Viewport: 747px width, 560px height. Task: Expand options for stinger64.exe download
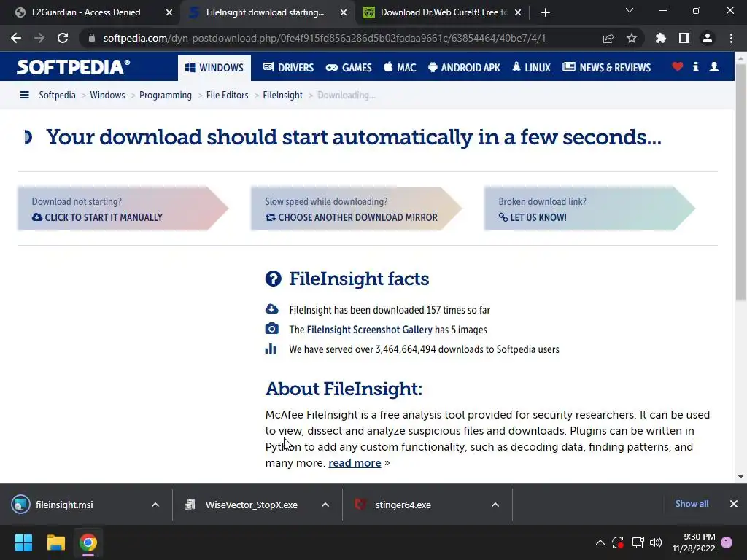coord(495,505)
